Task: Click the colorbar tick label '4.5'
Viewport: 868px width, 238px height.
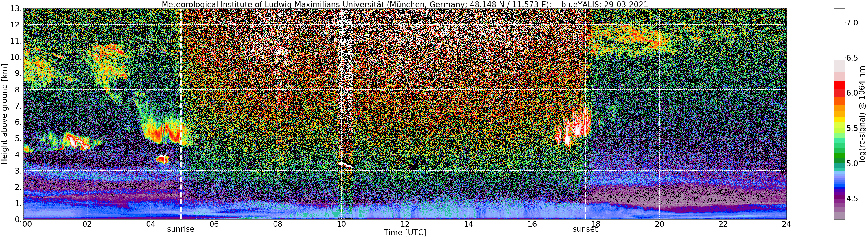Action: click(x=852, y=199)
